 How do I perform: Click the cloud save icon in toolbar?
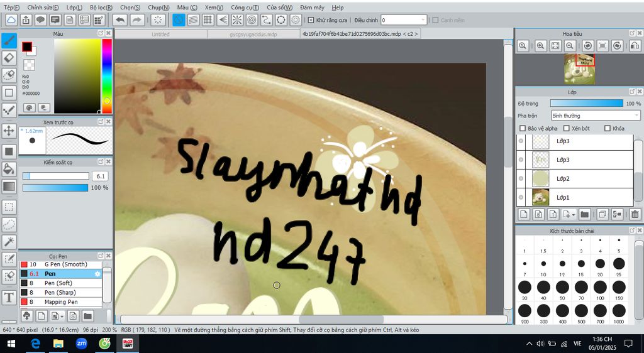[x=11, y=19]
